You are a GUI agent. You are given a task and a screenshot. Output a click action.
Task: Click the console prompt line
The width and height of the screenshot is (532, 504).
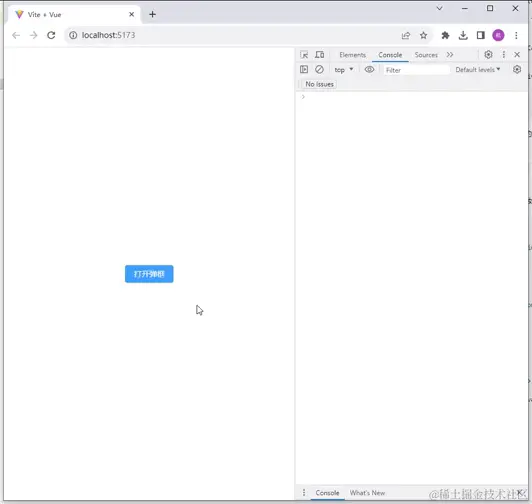tap(412, 97)
